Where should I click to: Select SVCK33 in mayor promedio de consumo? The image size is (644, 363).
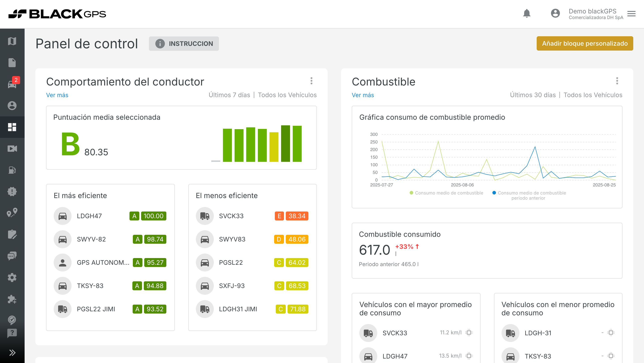coord(416,333)
